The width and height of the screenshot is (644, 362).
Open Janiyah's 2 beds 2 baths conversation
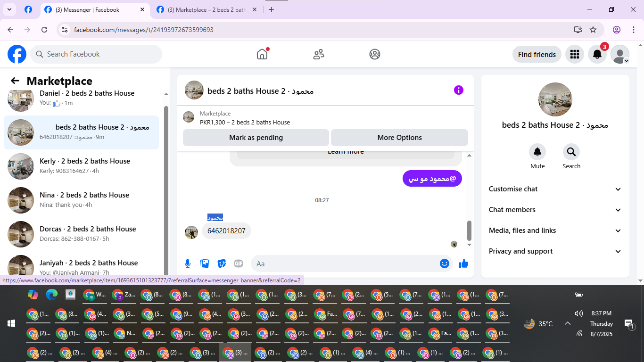tap(82, 266)
